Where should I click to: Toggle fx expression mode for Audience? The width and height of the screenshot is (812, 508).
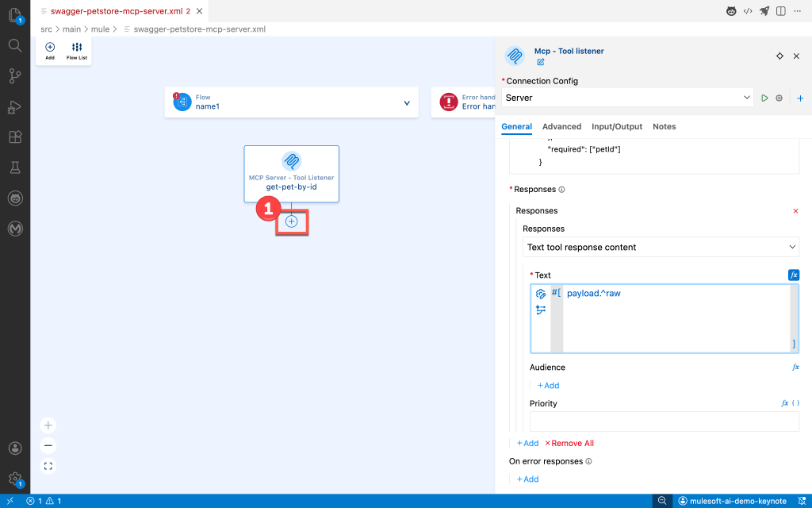pos(795,368)
